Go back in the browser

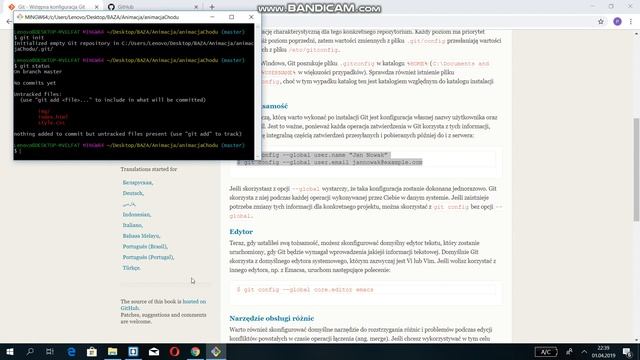[9, 22]
